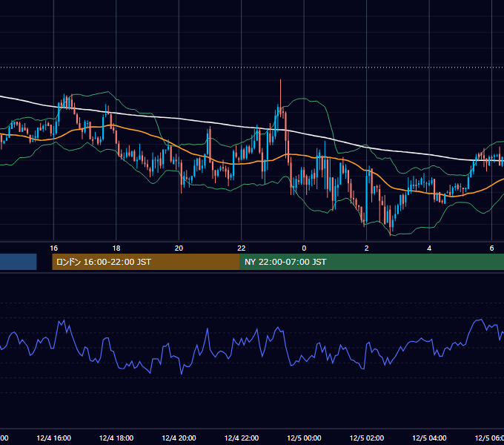Click the NY 22:00-07:00 JST session bar
This screenshot has height=445, width=504.
click(x=372, y=262)
